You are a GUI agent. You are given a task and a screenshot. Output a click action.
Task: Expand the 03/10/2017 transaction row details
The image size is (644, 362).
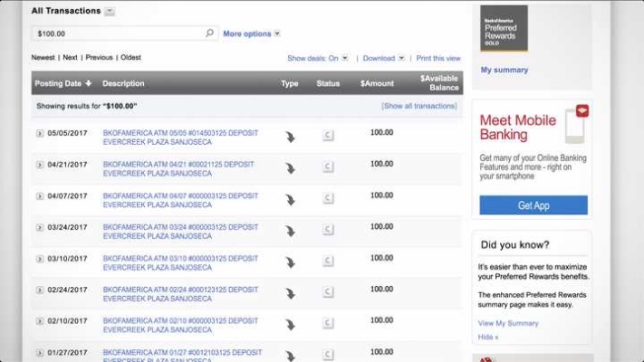click(x=40, y=259)
